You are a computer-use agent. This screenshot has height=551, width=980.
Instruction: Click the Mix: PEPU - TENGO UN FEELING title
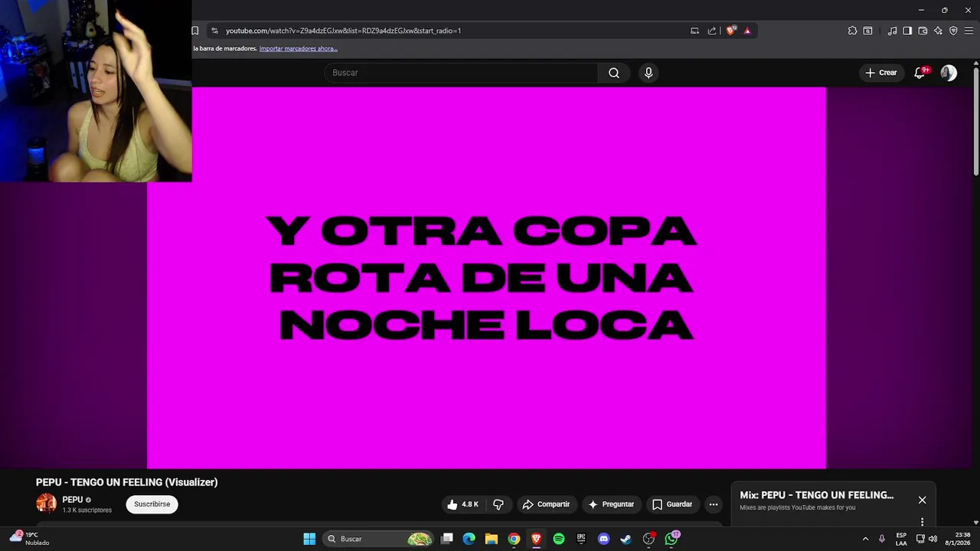click(x=816, y=495)
